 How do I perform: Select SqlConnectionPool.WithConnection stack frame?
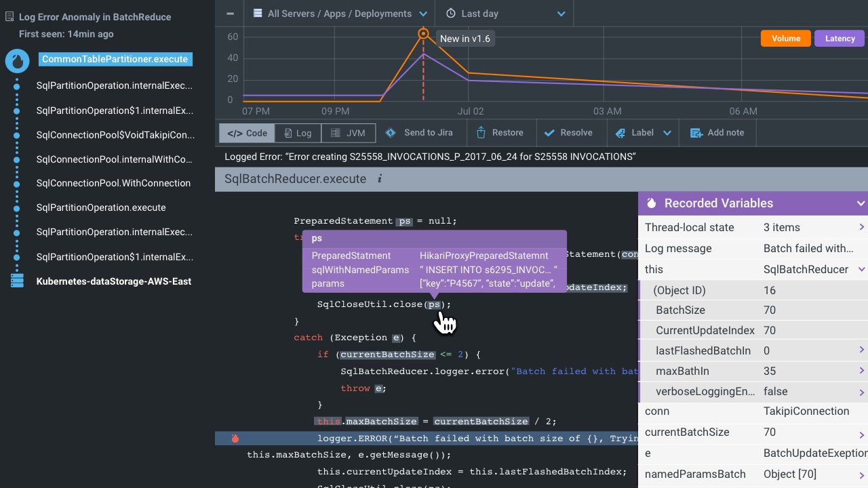pyautogui.click(x=113, y=183)
